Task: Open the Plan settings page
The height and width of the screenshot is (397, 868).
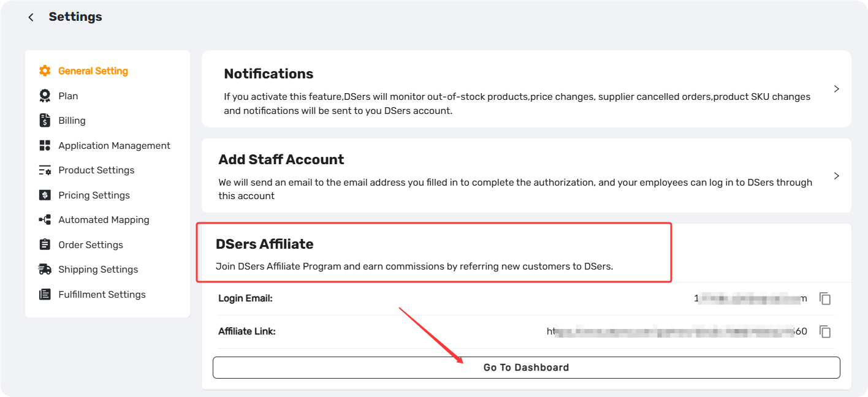Action: pos(68,96)
